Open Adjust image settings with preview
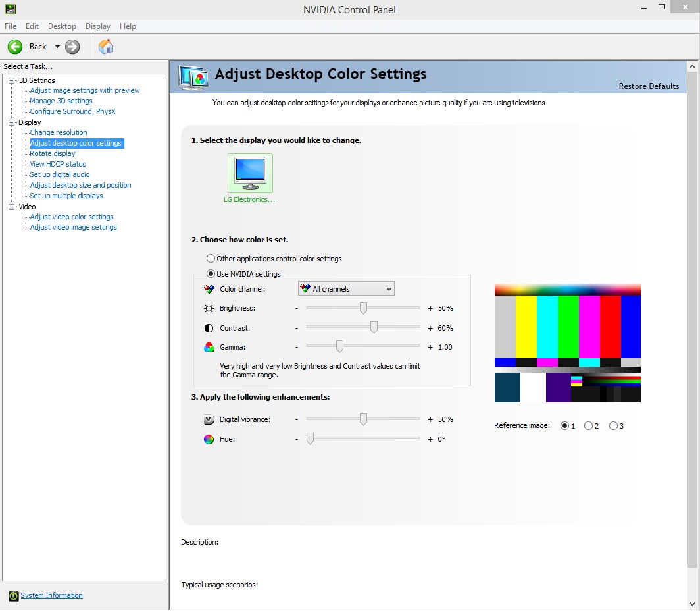 pos(85,90)
